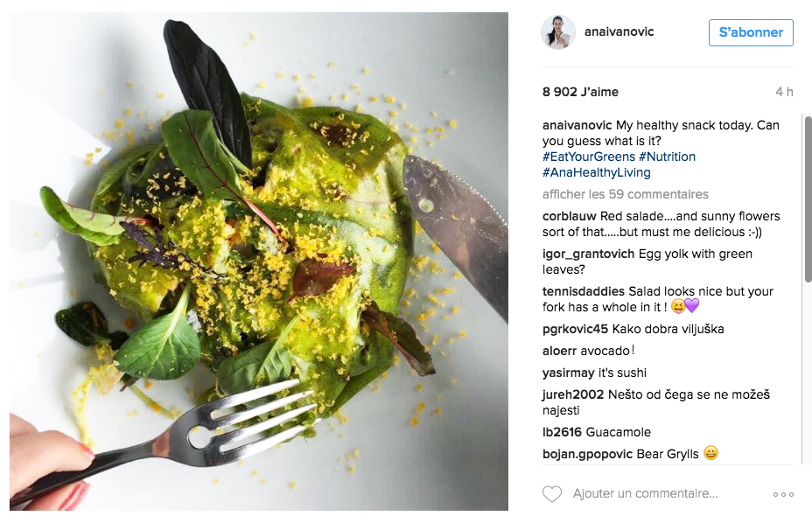View igor_grantovich commenter profile
The height and width of the screenshot is (523, 812).
click(588, 254)
